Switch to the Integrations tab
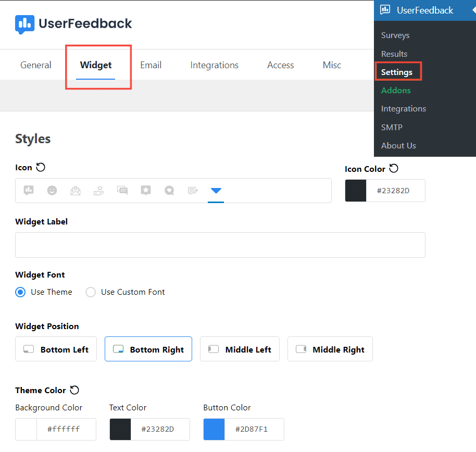Screen dimensions: 476x452 215,65
